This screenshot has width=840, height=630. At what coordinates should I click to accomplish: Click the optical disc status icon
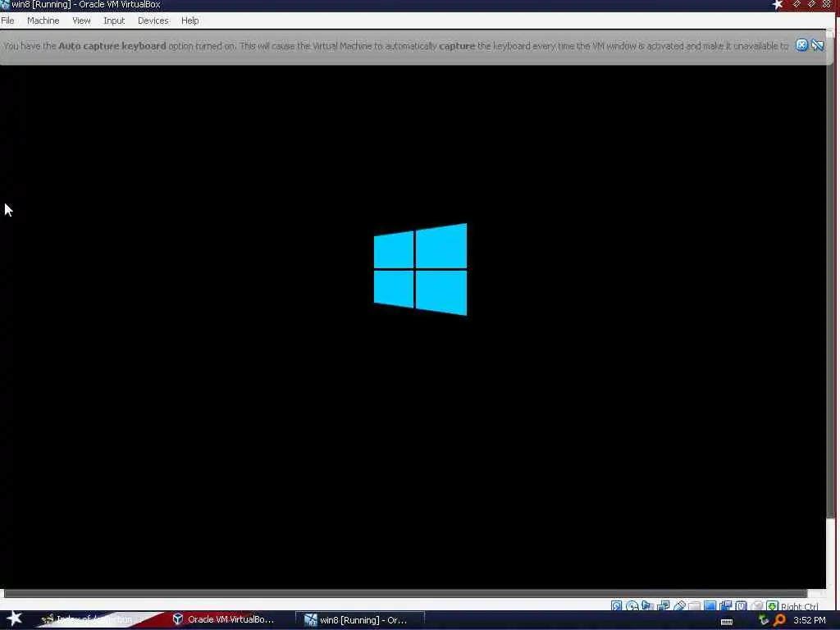(x=632, y=606)
